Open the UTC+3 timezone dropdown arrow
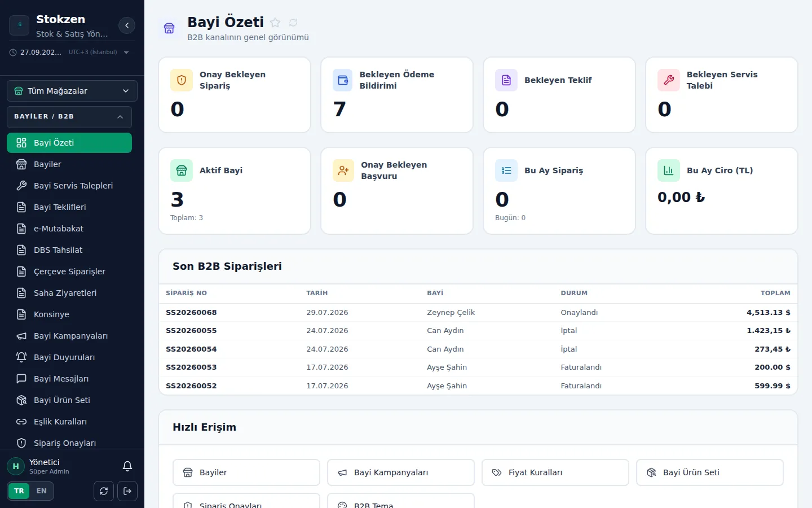The height and width of the screenshot is (508, 812). click(x=126, y=52)
